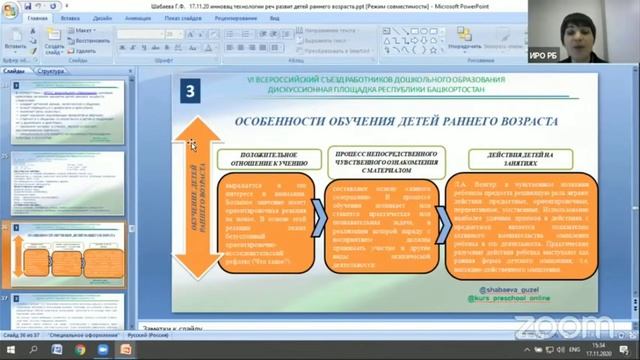Copy selection using the copy icon

pos(33,41)
